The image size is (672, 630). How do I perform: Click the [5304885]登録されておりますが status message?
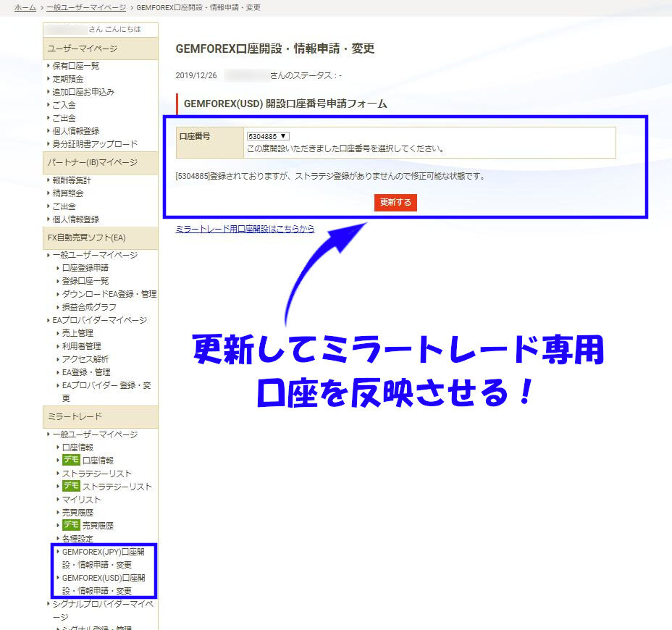tap(330, 176)
